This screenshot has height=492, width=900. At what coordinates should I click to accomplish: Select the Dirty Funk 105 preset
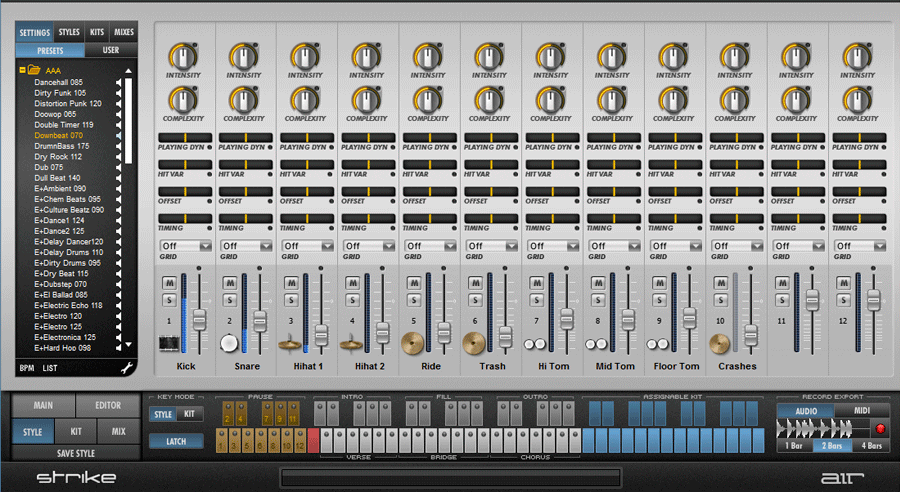(60, 92)
